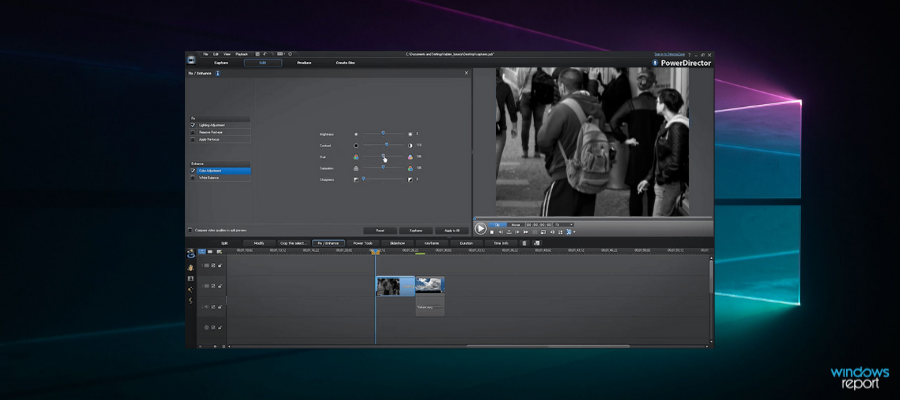Screen dimensions: 900x400
Task: Click the high contrast half-circle icon
Action: pyautogui.click(x=410, y=145)
